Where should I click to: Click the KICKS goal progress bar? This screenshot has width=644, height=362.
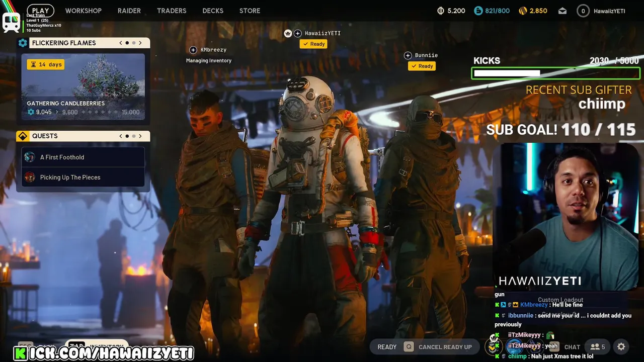[x=556, y=73]
